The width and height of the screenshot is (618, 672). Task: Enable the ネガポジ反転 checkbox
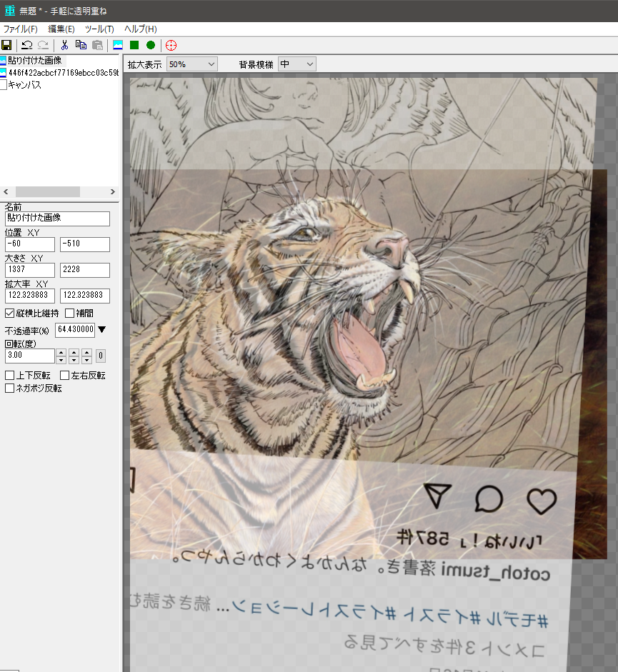(x=9, y=388)
